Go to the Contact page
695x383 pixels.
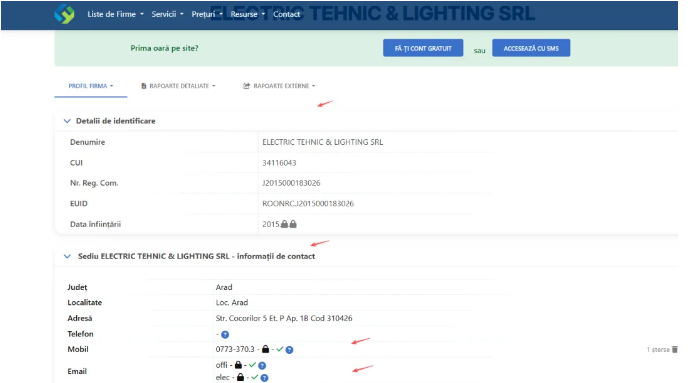click(286, 14)
